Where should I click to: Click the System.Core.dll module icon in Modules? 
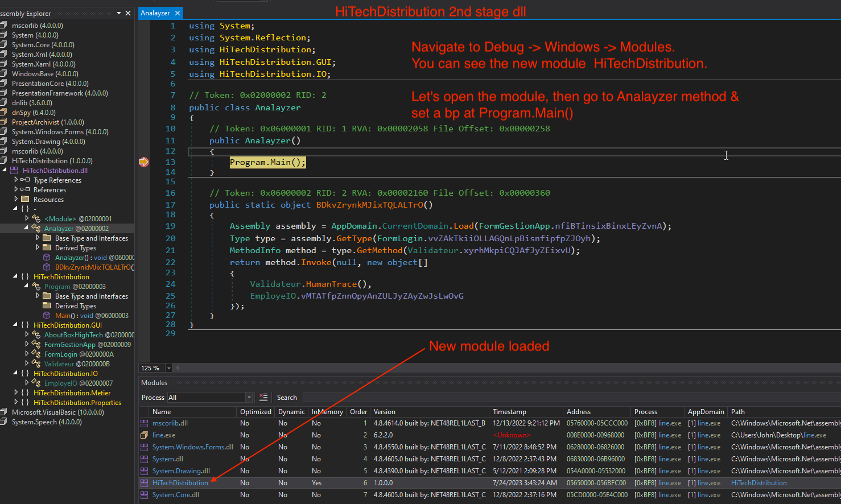pyautogui.click(x=145, y=495)
